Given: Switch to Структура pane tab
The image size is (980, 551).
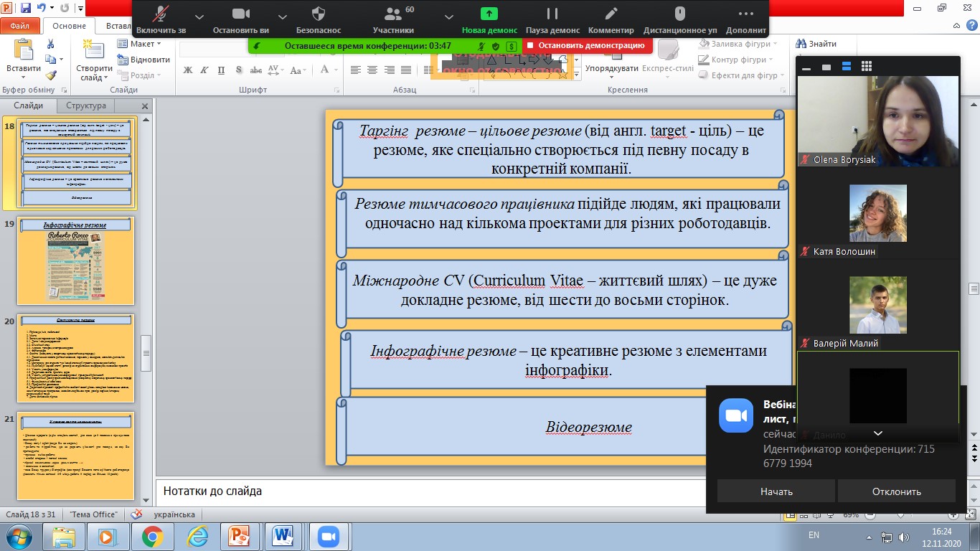Looking at the screenshot, I should (x=86, y=105).
